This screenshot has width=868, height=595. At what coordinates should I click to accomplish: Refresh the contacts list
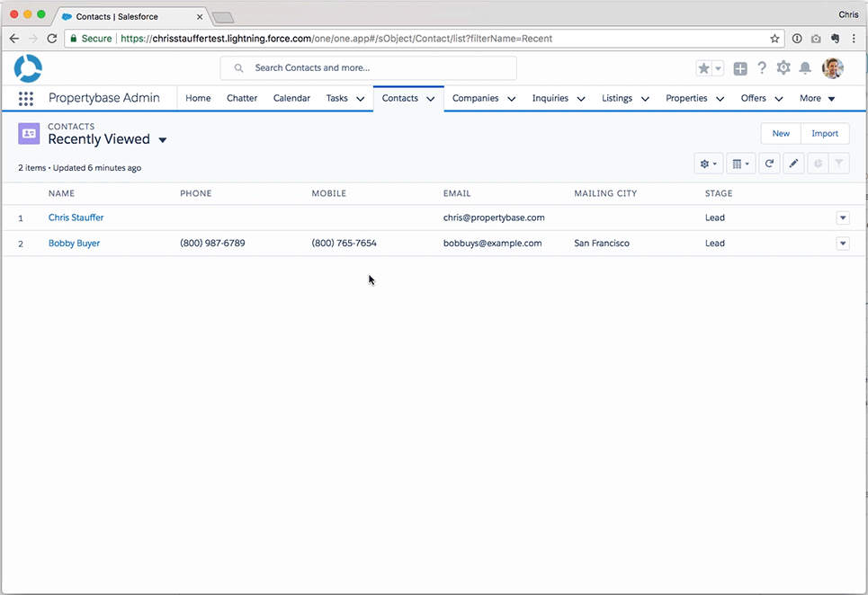(769, 164)
